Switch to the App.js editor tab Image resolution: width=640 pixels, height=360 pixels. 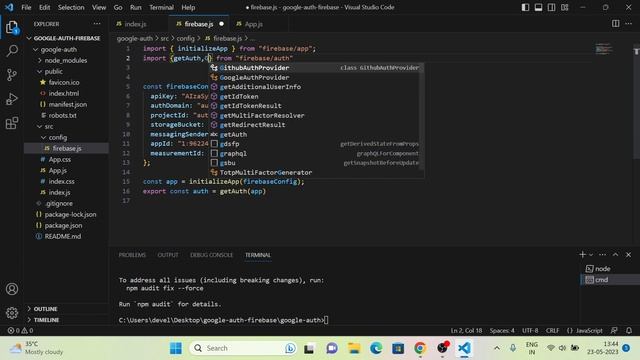pyautogui.click(x=253, y=24)
